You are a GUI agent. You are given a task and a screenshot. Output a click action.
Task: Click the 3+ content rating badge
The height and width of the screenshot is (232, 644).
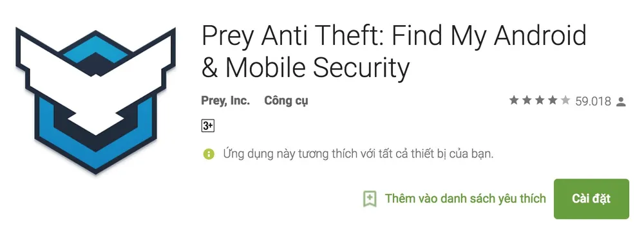pyautogui.click(x=208, y=126)
